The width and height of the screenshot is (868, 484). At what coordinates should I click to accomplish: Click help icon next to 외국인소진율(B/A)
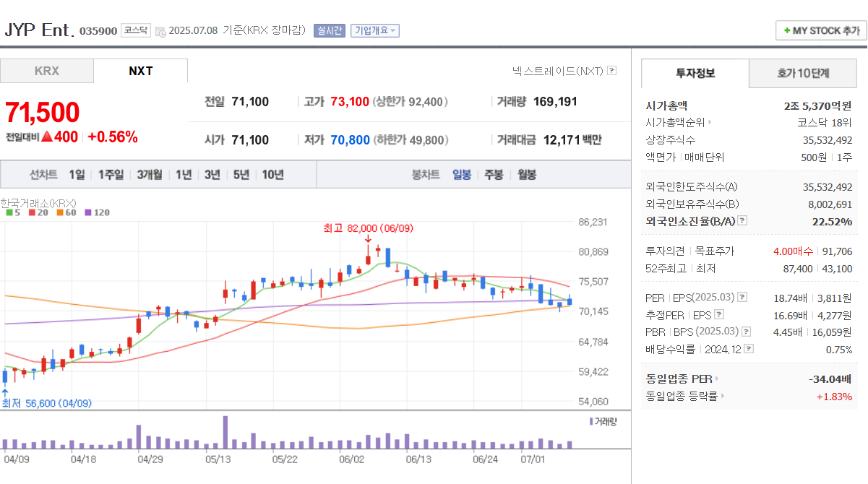[742, 221]
